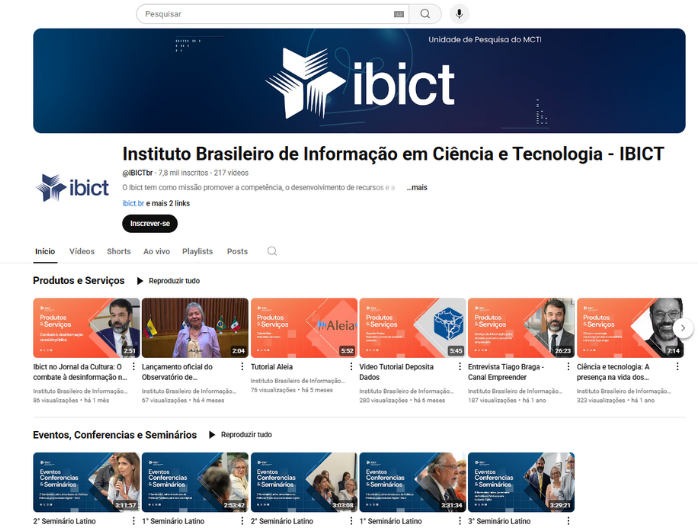
Task: Open the on-screen keyboard icon in search box
Action: tap(399, 14)
